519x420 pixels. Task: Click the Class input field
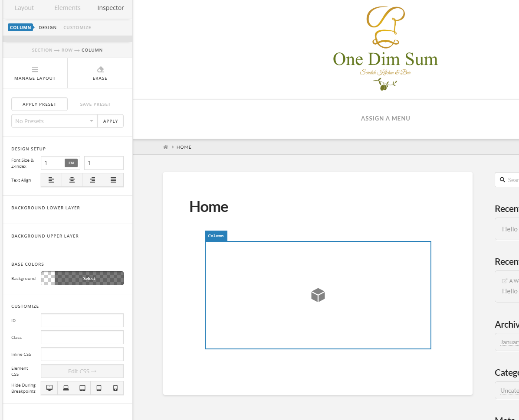pos(82,337)
